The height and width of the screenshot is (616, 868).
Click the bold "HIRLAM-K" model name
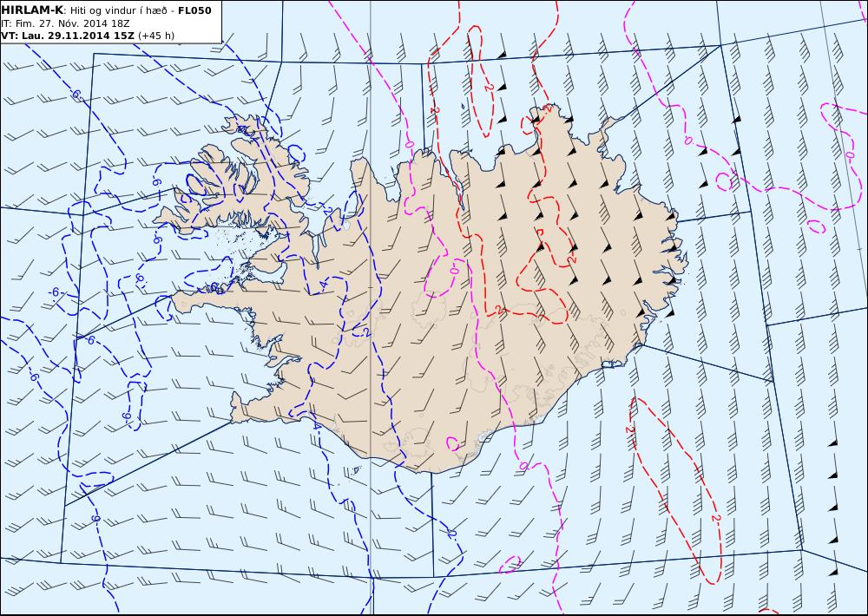[x=32, y=10]
